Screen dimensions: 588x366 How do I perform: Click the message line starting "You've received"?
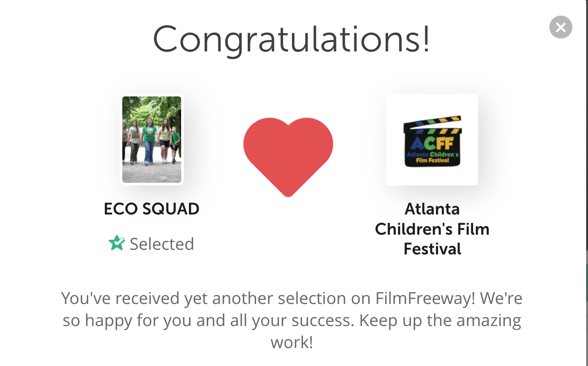(291, 298)
